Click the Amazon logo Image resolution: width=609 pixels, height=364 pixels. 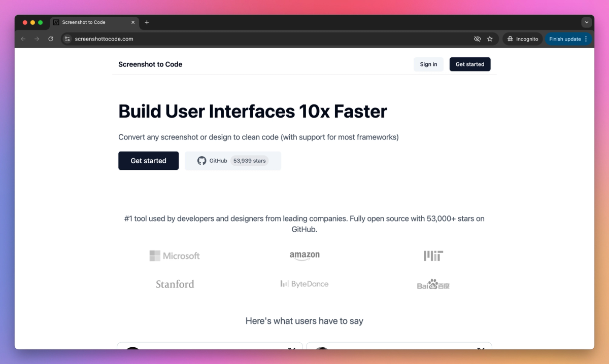point(304,256)
